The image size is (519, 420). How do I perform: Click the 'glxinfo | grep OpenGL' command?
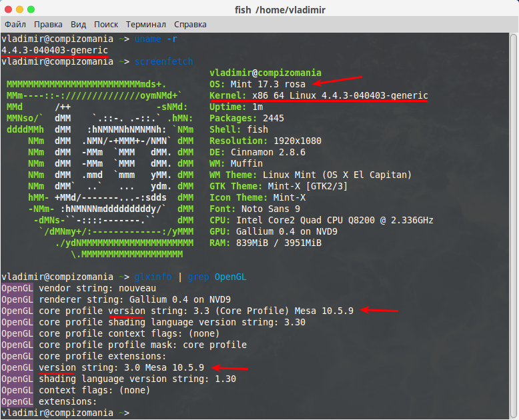click(190, 277)
